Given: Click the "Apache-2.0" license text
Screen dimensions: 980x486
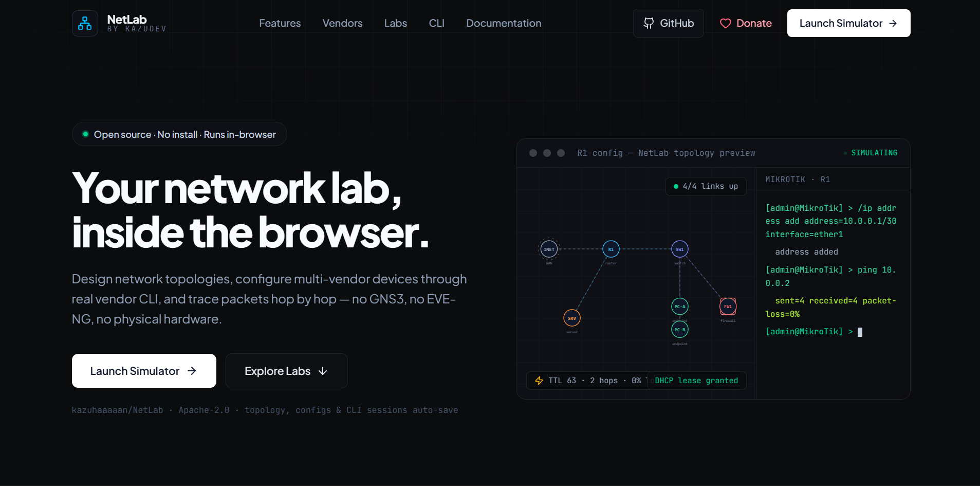Looking at the screenshot, I should coord(204,410).
